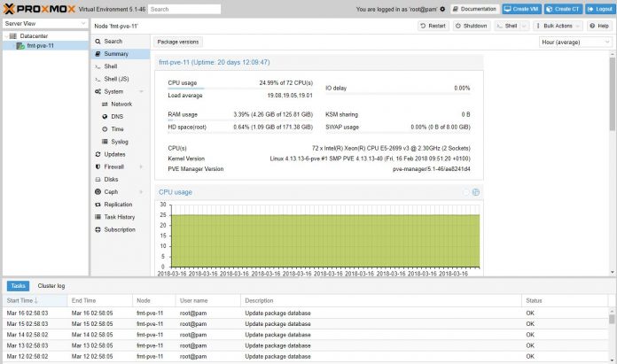Sort by User name column
This screenshot has width=617, height=364.
207,301
